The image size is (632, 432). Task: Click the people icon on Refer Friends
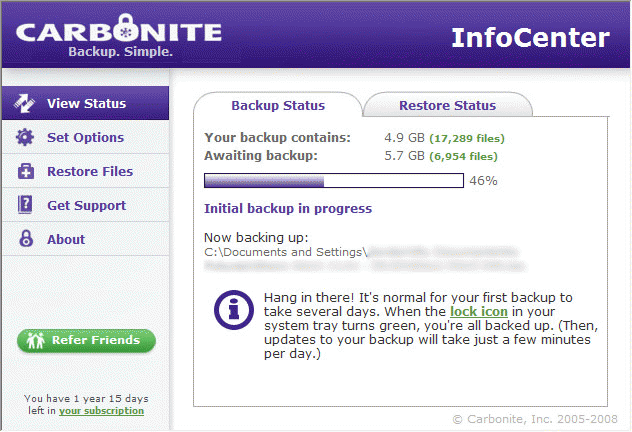click(35, 340)
